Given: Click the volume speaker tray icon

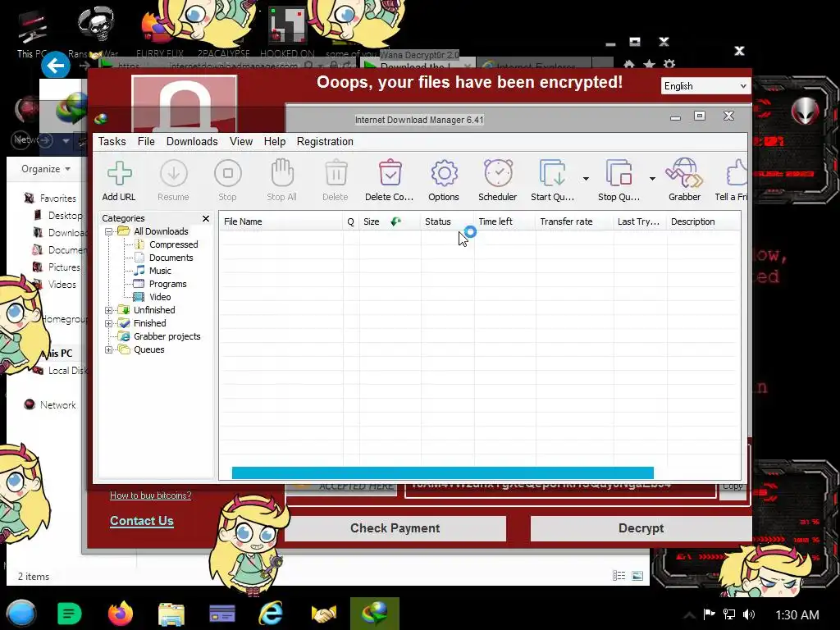Looking at the screenshot, I should [x=748, y=614].
